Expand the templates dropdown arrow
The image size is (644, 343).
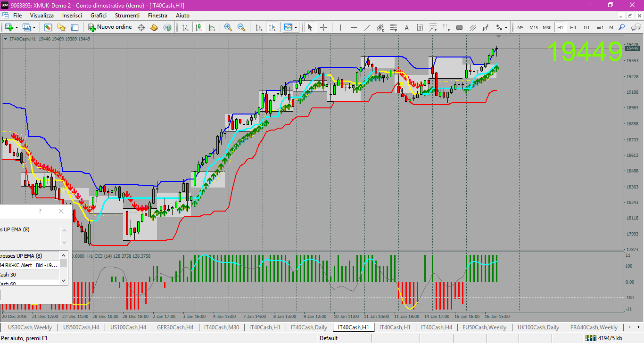click(x=296, y=27)
